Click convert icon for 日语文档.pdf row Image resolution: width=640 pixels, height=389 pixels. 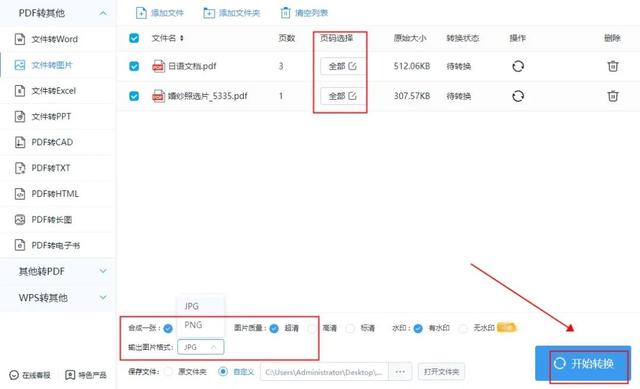coord(518,66)
